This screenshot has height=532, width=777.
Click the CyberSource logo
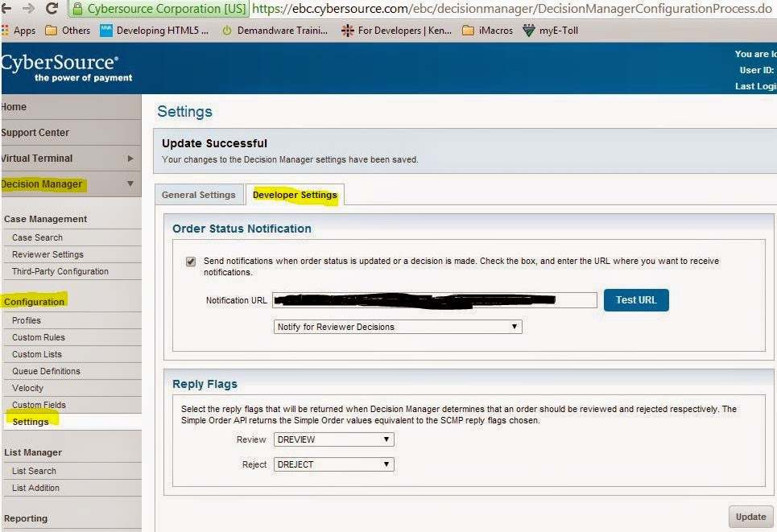coord(66,68)
